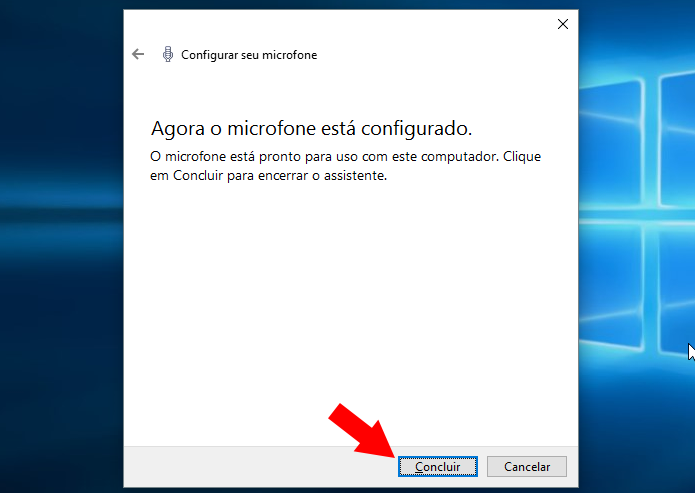Click the word 'microfone' in the heading
This screenshot has height=493, width=695.
271,129
